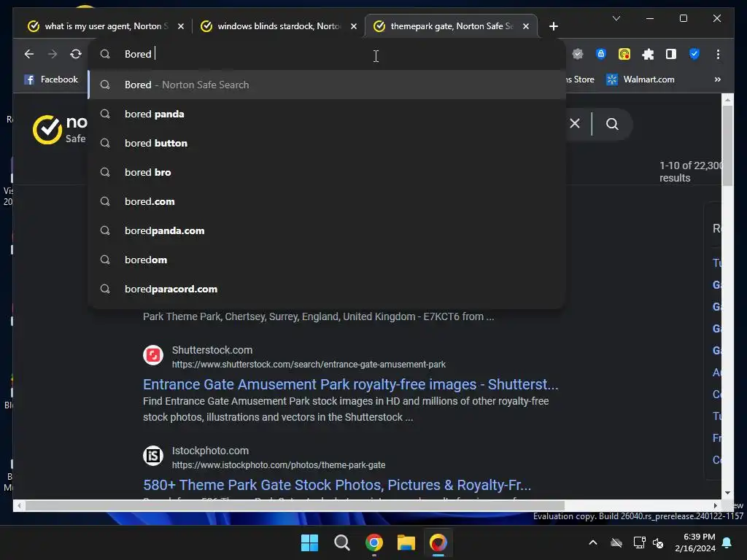Open the notification bell in the tray

point(727,542)
